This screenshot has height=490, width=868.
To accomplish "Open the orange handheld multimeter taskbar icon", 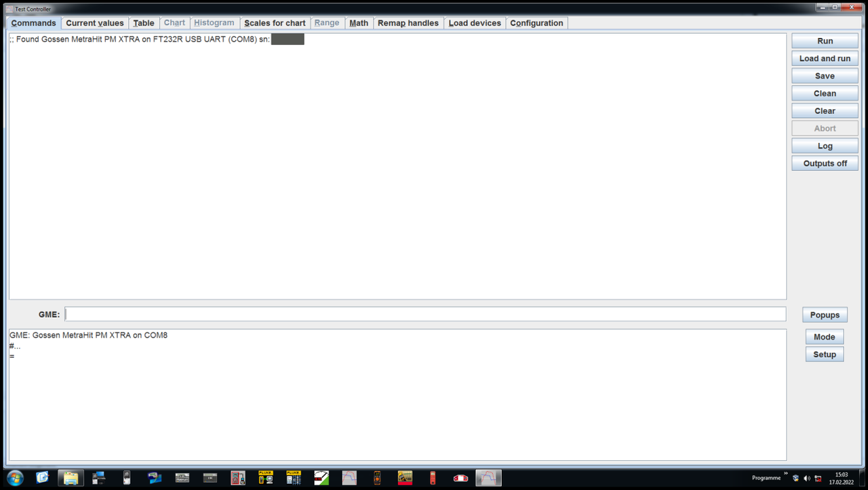I will [x=377, y=478].
